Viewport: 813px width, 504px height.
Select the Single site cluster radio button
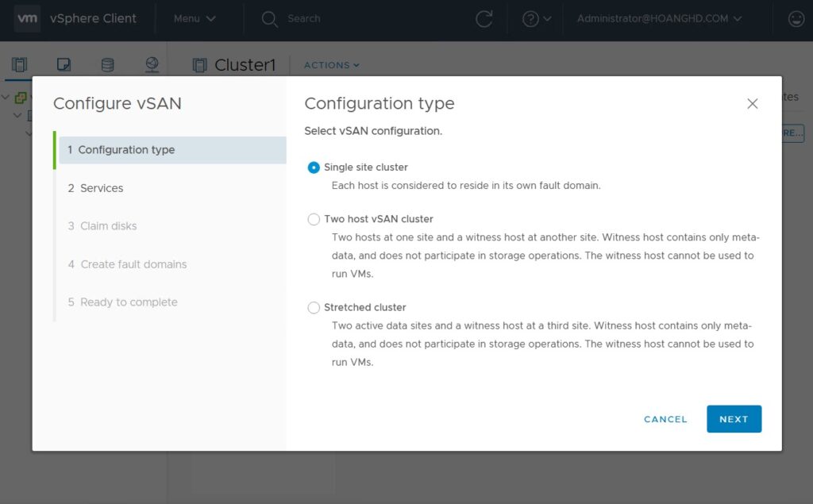coord(314,167)
